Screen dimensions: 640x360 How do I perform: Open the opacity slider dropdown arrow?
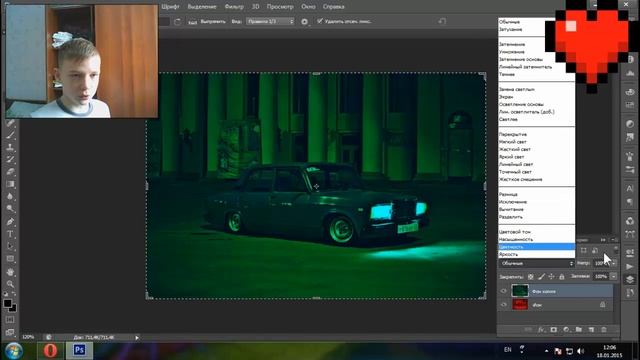pos(613,264)
